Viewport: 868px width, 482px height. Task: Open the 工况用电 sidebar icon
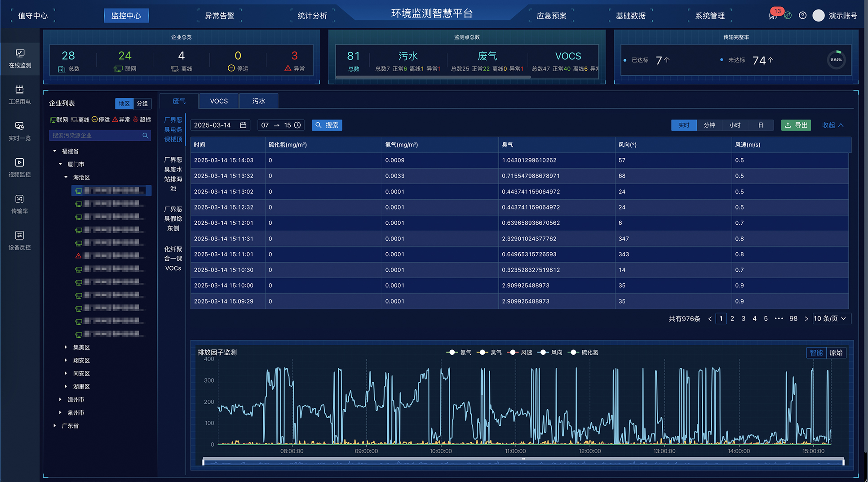20,95
